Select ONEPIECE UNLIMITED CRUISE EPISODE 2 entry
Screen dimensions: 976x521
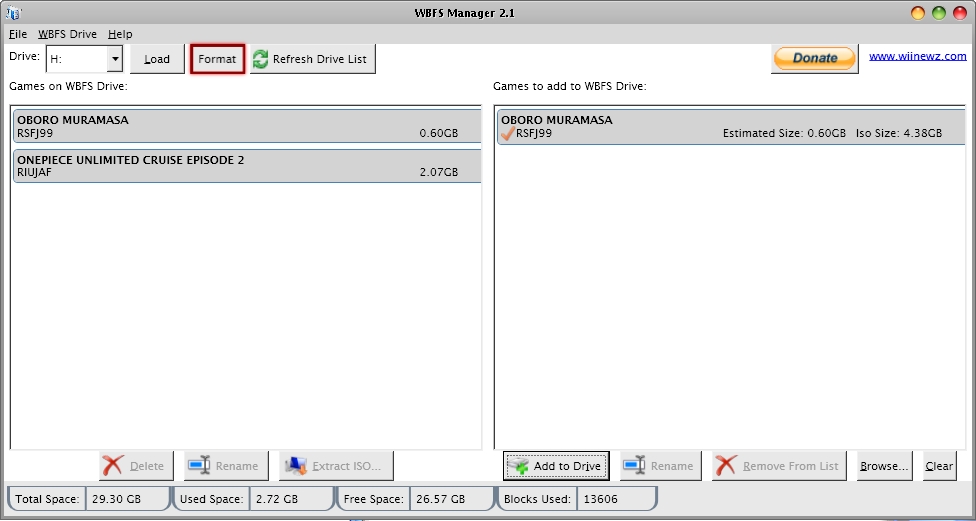tap(247, 166)
